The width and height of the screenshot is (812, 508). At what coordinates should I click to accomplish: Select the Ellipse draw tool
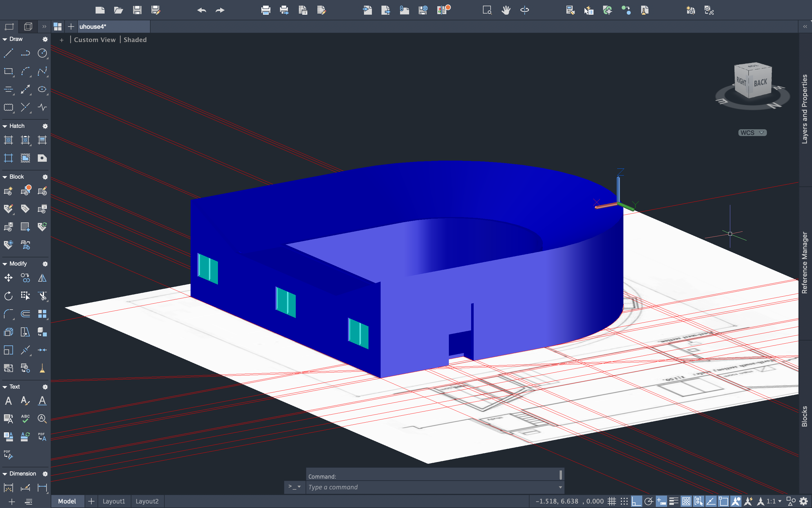click(42, 89)
